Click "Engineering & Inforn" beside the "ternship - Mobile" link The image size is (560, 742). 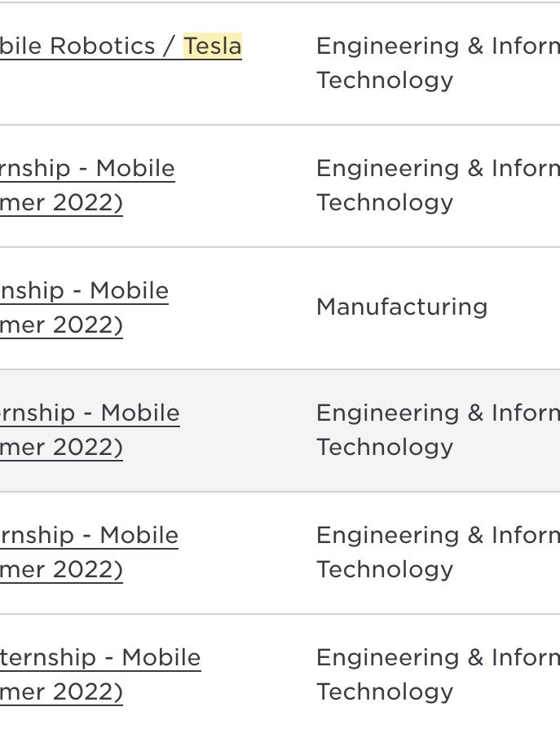tap(438, 657)
